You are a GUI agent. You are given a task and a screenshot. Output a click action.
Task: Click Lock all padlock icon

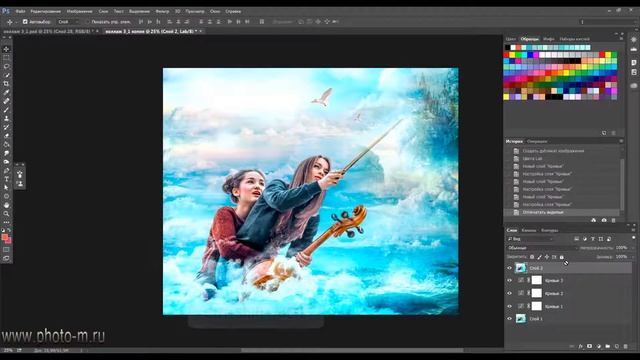coord(562,257)
